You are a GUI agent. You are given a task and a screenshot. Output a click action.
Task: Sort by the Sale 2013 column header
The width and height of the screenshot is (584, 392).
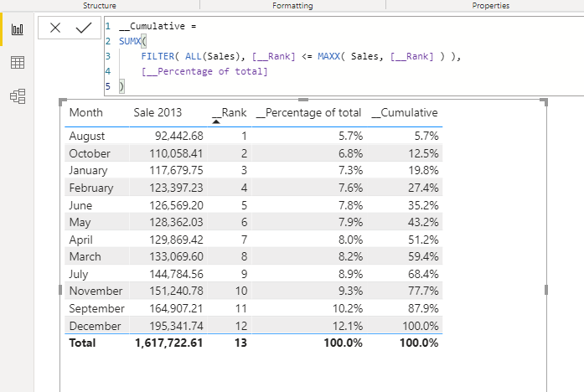[x=158, y=112]
